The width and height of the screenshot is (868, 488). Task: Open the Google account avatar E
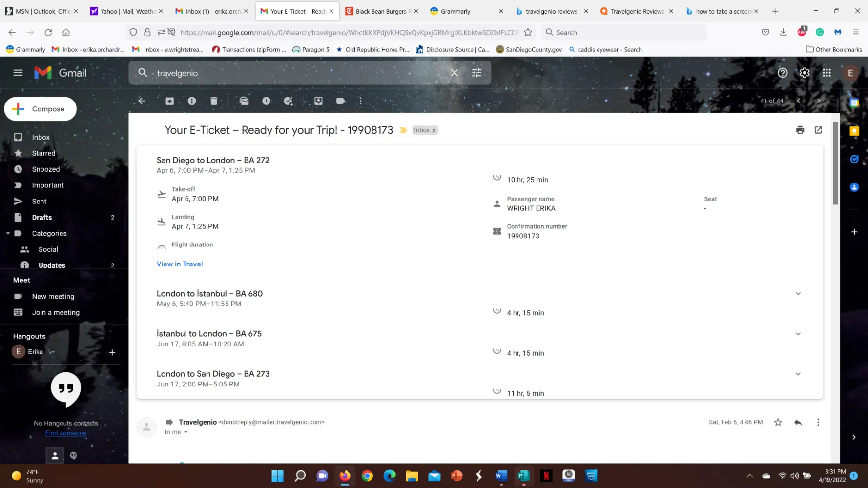850,73
